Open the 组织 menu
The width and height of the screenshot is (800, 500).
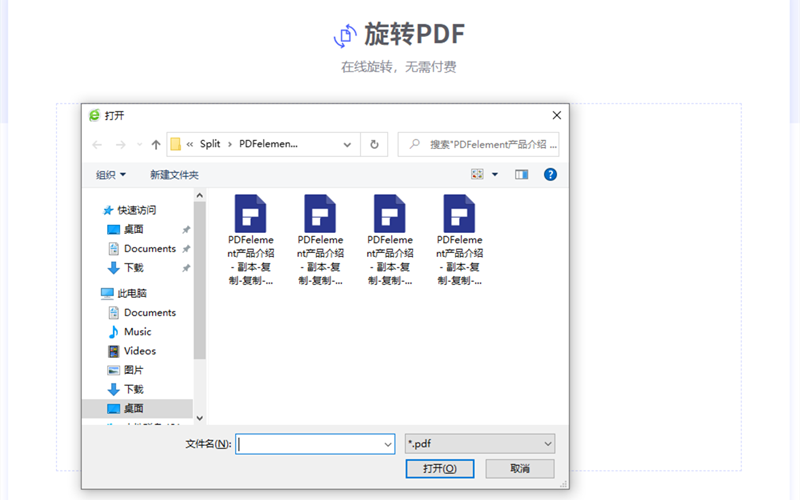(110, 174)
